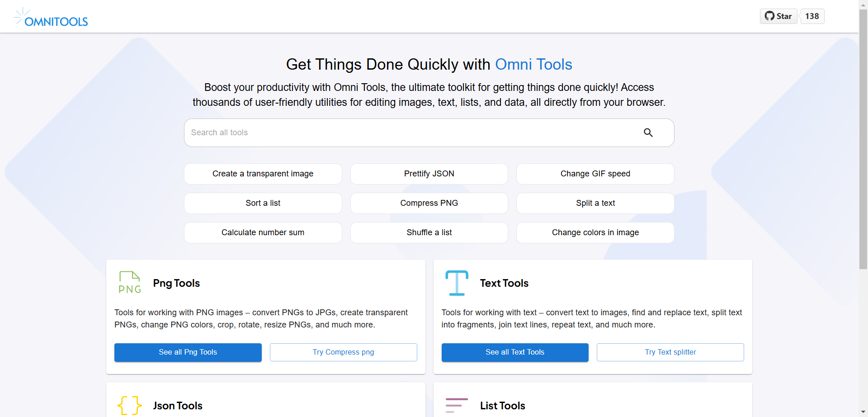Click the List Tools lines icon
868x417 pixels.
(x=457, y=405)
